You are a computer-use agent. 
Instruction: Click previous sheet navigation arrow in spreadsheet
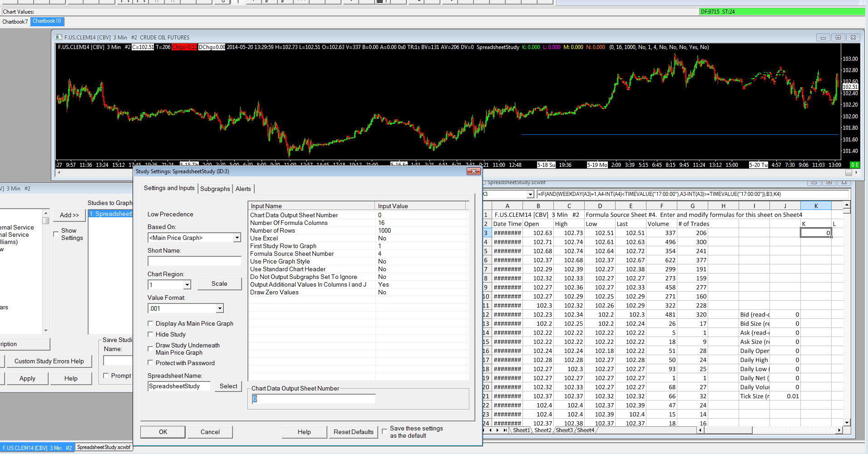tap(491, 430)
